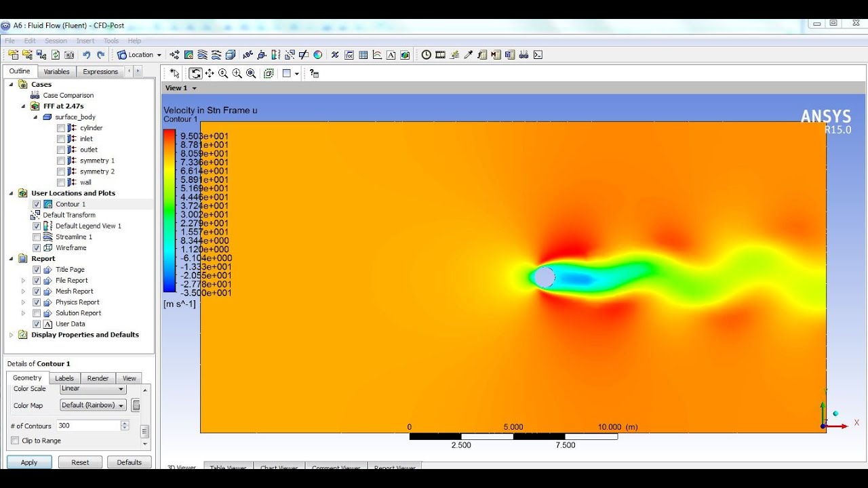This screenshot has height=488, width=868.
Task: Open the Color Map dropdown
Action: [x=93, y=405]
